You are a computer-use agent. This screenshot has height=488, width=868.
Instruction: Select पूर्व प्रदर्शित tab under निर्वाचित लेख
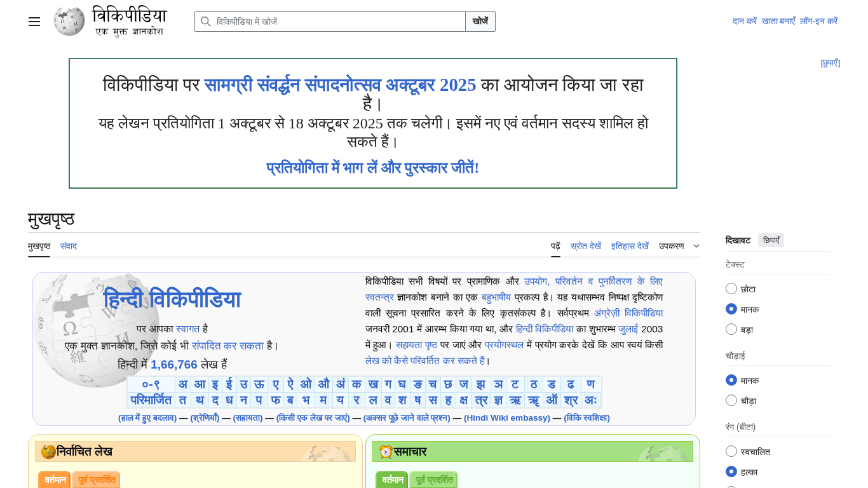pos(97,480)
